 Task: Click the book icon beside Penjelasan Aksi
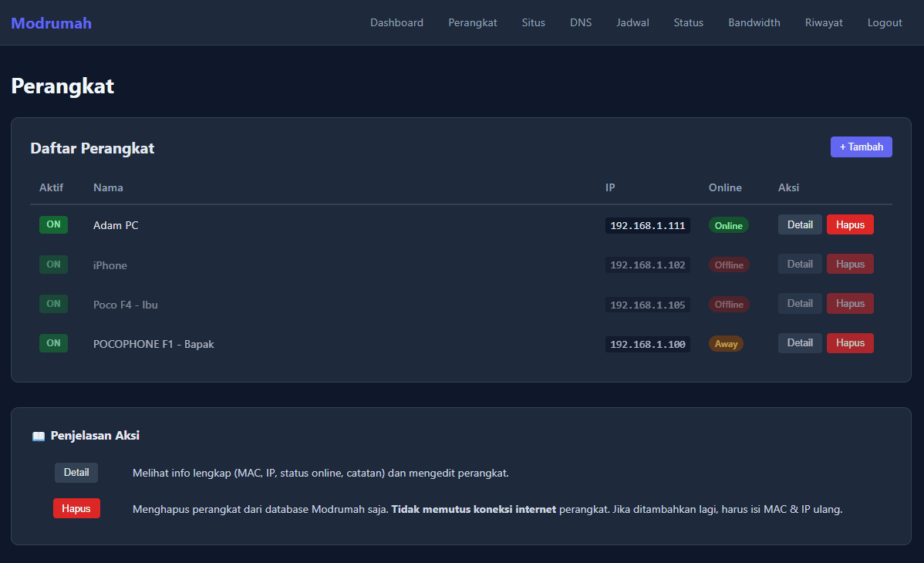pyautogui.click(x=39, y=437)
